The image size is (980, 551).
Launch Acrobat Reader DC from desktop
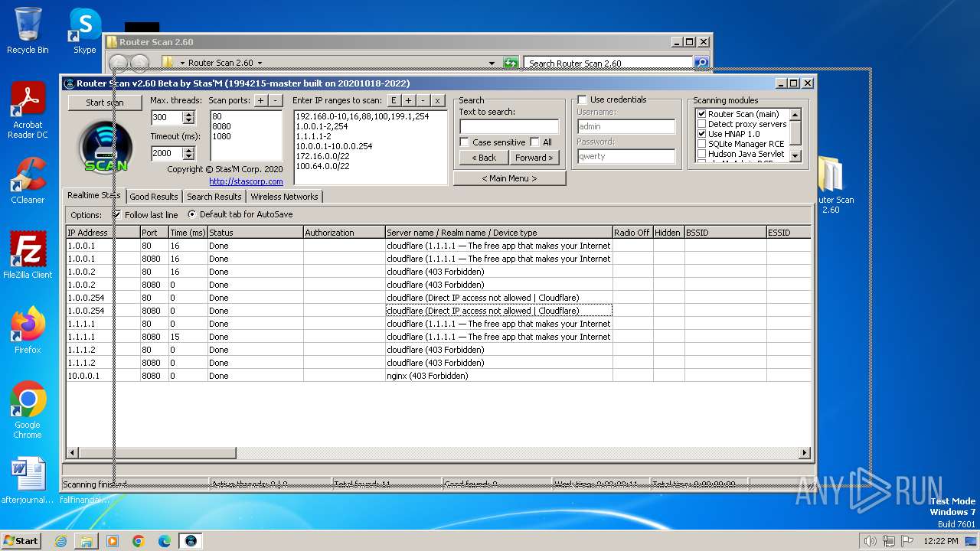(28, 109)
